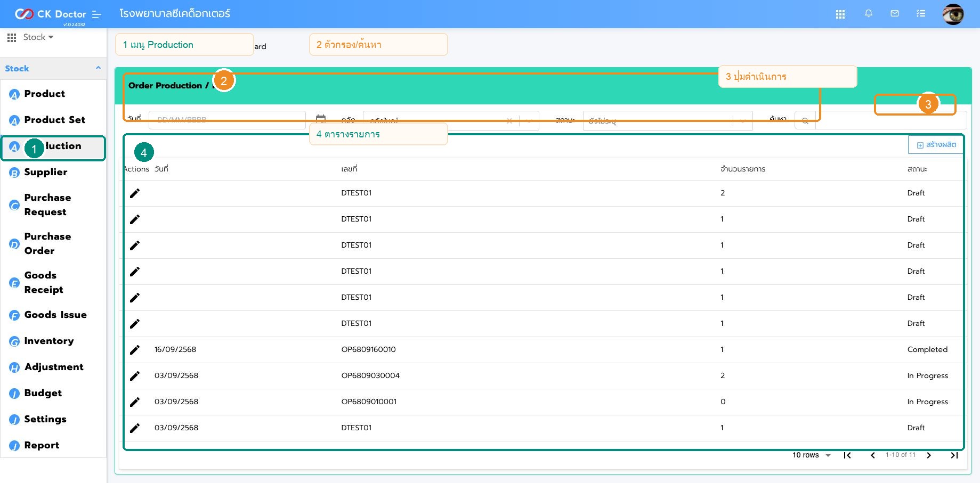980x483 pixels.
Task: Click the สถานะ column header
Action: point(917,169)
